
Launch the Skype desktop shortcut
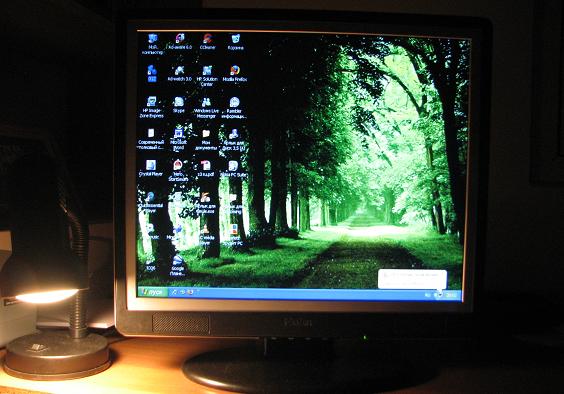[x=179, y=105]
